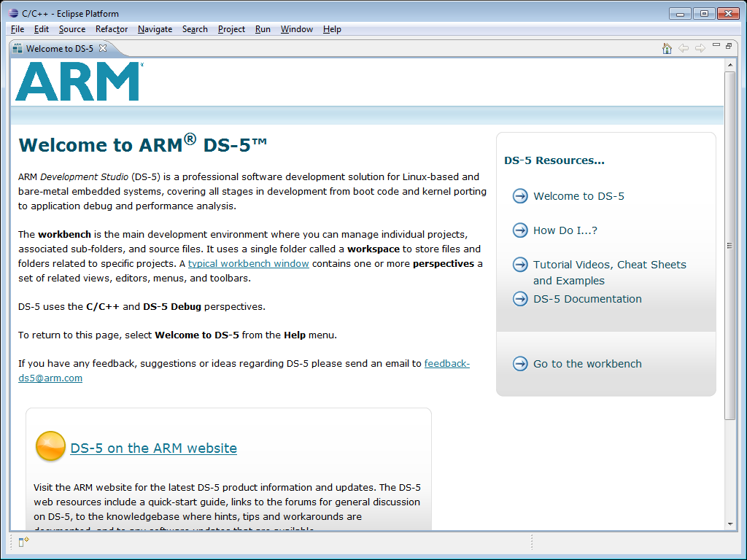Open the DS-5 Documentation resource link

(x=587, y=299)
